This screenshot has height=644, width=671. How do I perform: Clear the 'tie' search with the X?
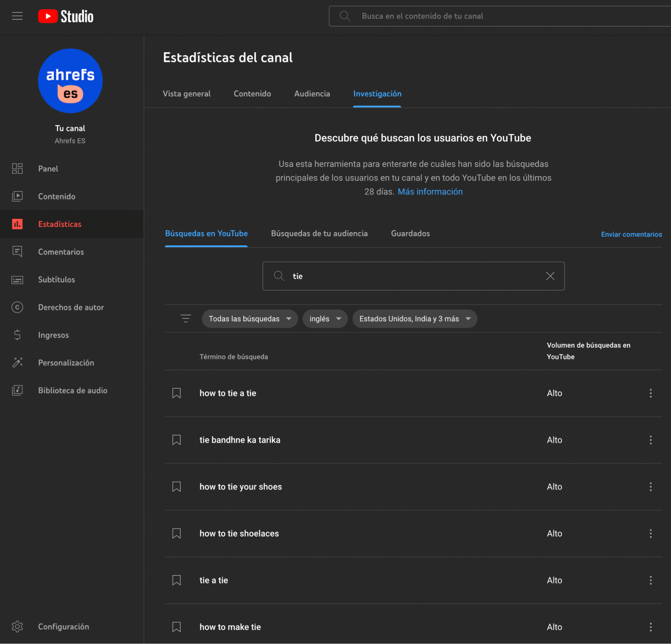[x=550, y=276]
